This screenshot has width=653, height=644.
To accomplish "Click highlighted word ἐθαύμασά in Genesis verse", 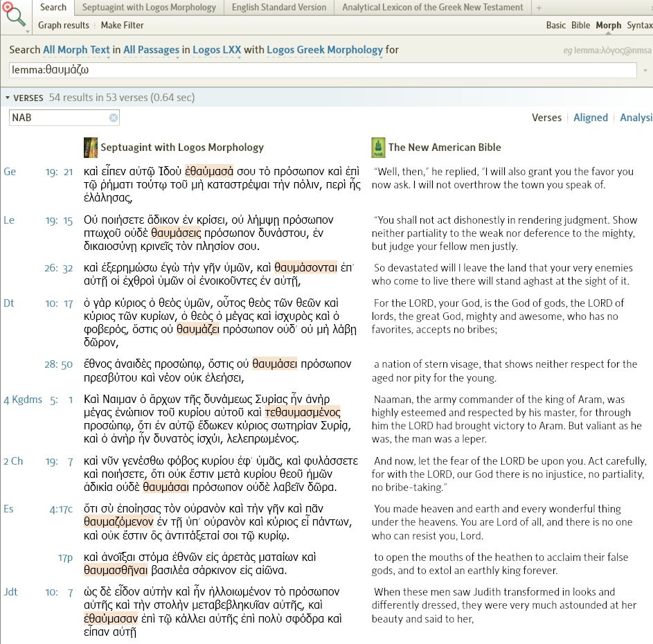I will pos(209,172).
